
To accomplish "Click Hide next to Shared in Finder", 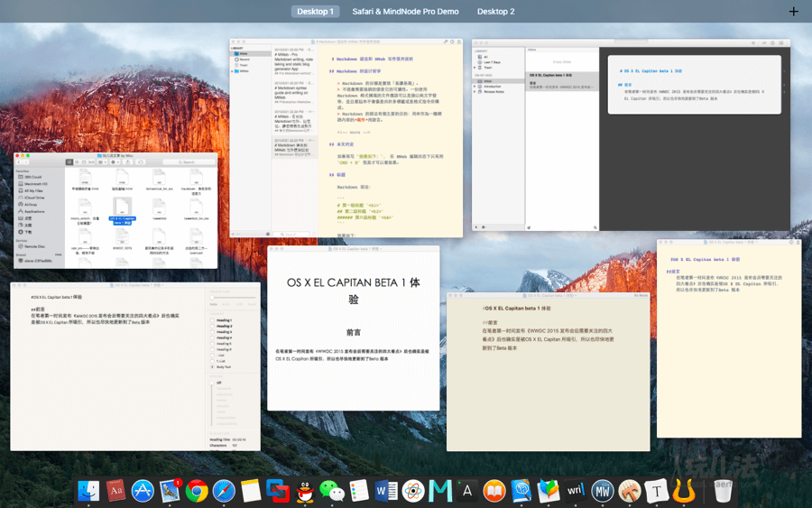I will click(x=59, y=254).
